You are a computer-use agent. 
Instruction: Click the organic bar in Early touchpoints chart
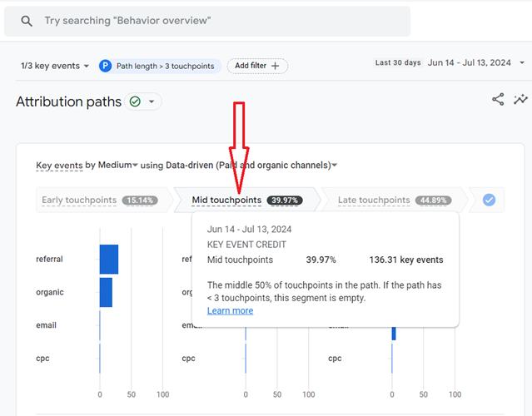pyautogui.click(x=106, y=292)
